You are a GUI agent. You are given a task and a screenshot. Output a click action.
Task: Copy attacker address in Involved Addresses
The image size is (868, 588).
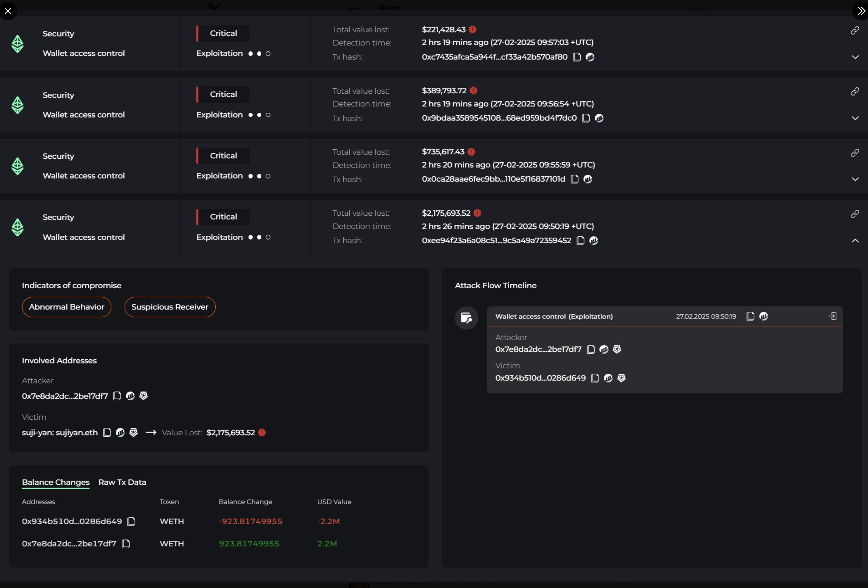(x=117, y=396)
